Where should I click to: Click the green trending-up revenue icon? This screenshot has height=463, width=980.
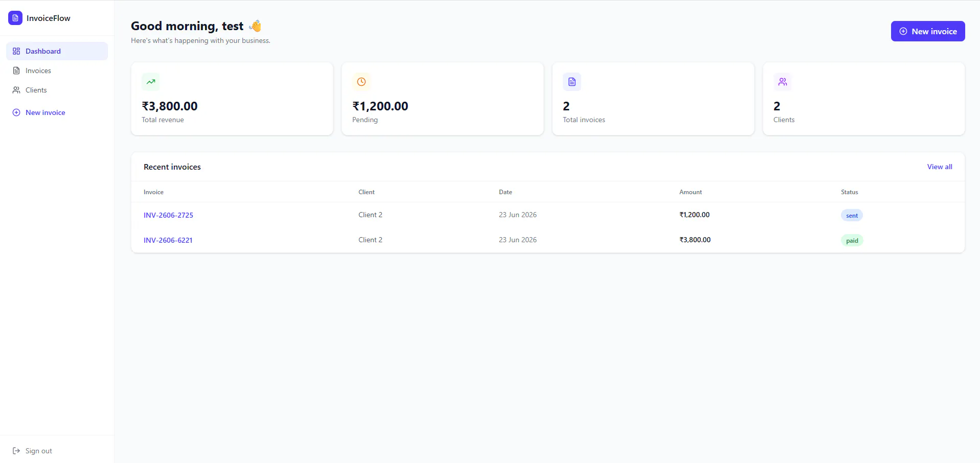coord(151,82)
